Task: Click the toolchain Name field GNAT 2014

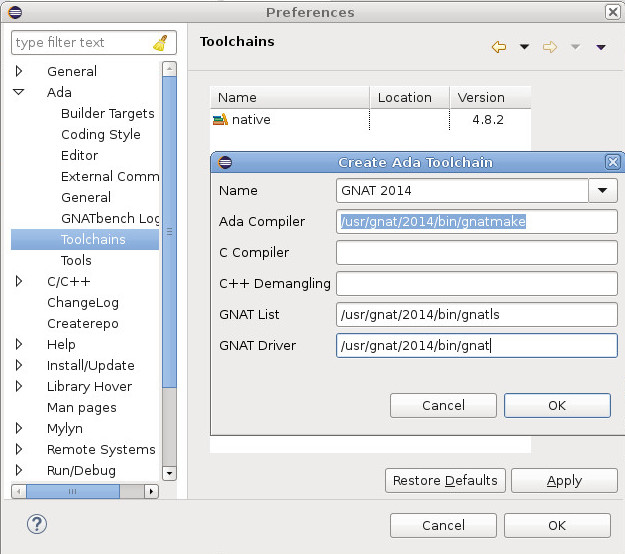Action: (x=462, y=191)
